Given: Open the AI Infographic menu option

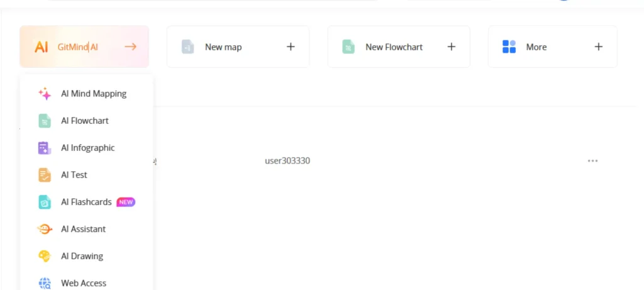Looking at the screenshot, I should click(x=86, y=148).
